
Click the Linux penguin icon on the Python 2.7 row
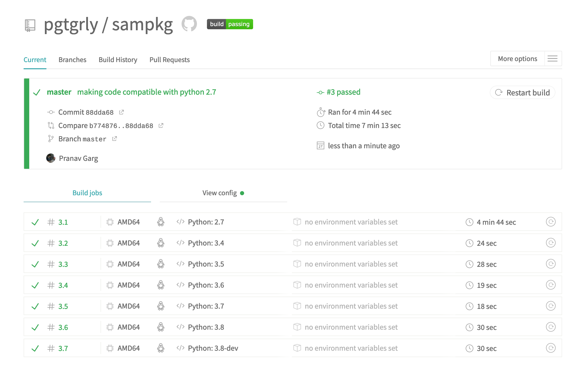161,222
